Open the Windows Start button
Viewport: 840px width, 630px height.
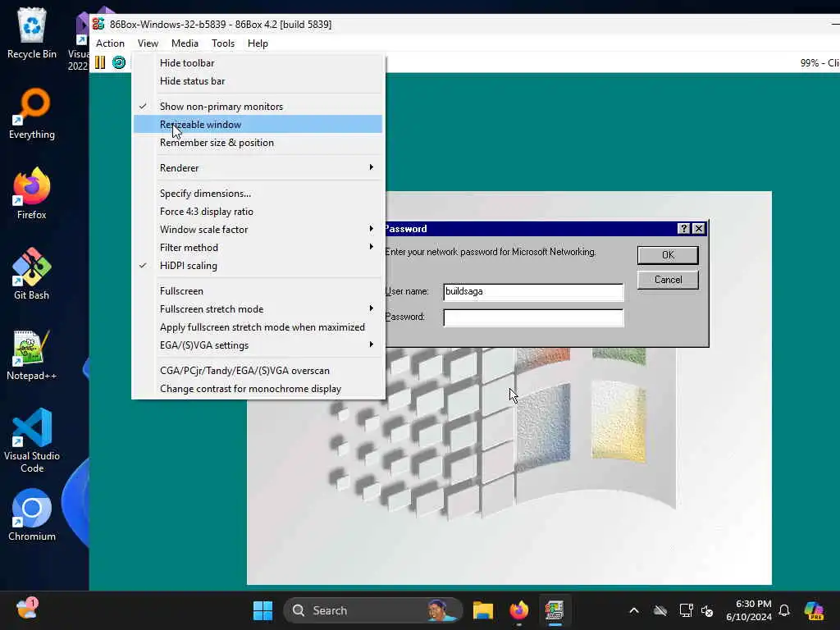point(262,610)
